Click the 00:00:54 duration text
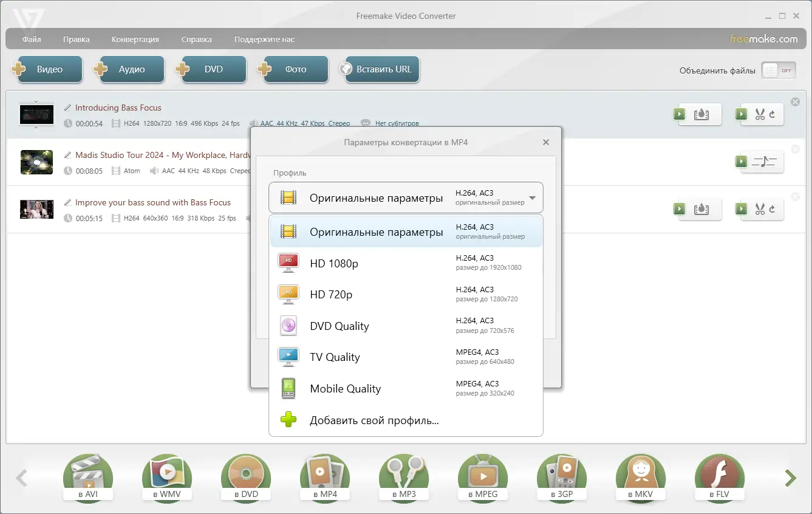This screenshot has width=812, height=514. pyautogui.click(x=89, y=123)
